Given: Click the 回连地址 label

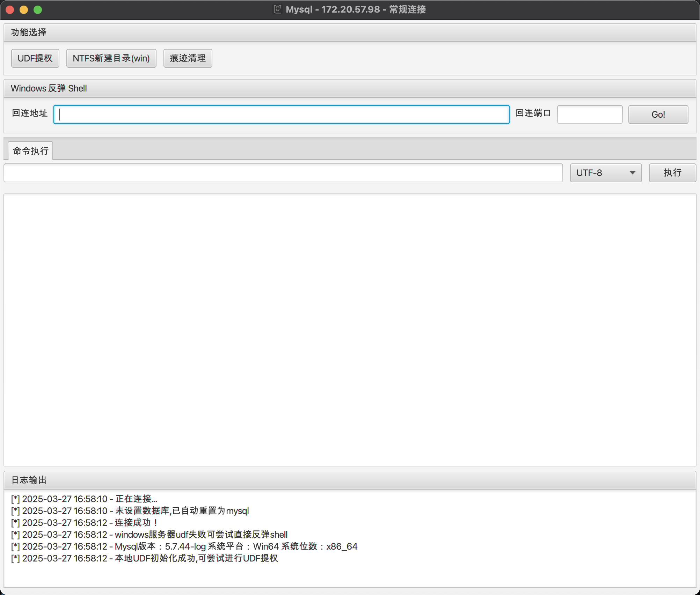Looking at the screenshot, I should [x=30, y=113].
